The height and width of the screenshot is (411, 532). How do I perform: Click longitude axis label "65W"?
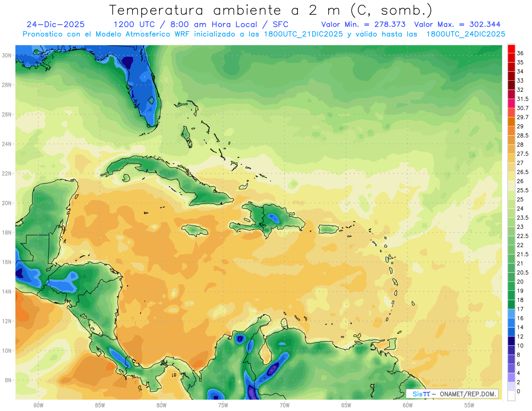[x=346, y=406]
